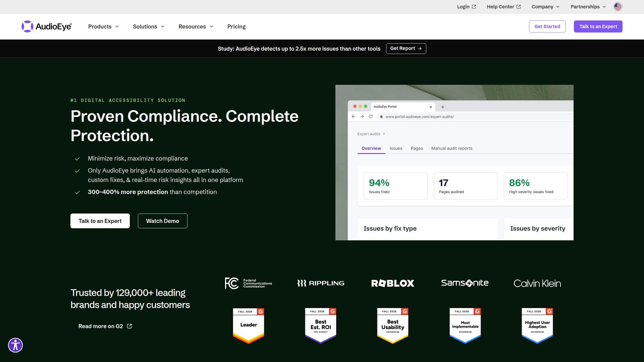Viewport: 644px width, 362px height.
Task: Open the Company dropdown
Action: (546, 7)
